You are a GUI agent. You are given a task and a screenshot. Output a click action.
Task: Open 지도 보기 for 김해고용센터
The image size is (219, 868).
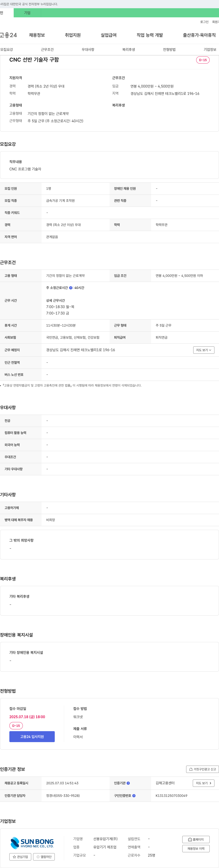[x=203, y=783]
